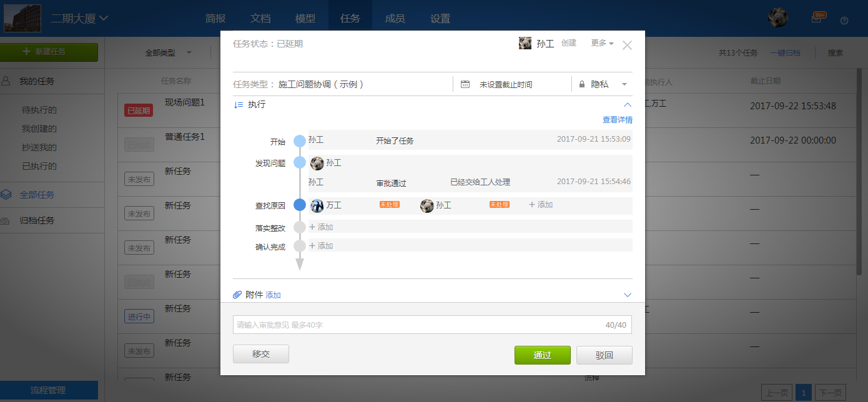Click the user avatar in top bar

[x=777, y=18]
